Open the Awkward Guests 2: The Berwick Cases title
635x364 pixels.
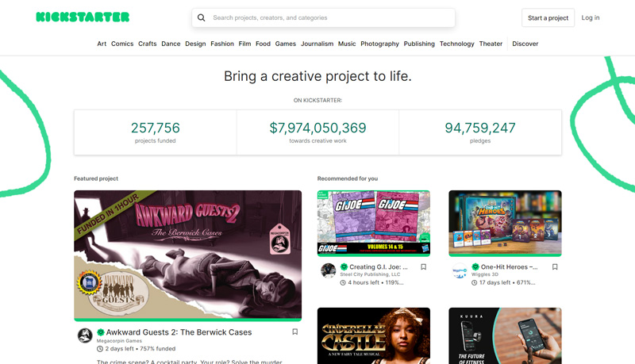pyautogui.click(x=179, y=332)
